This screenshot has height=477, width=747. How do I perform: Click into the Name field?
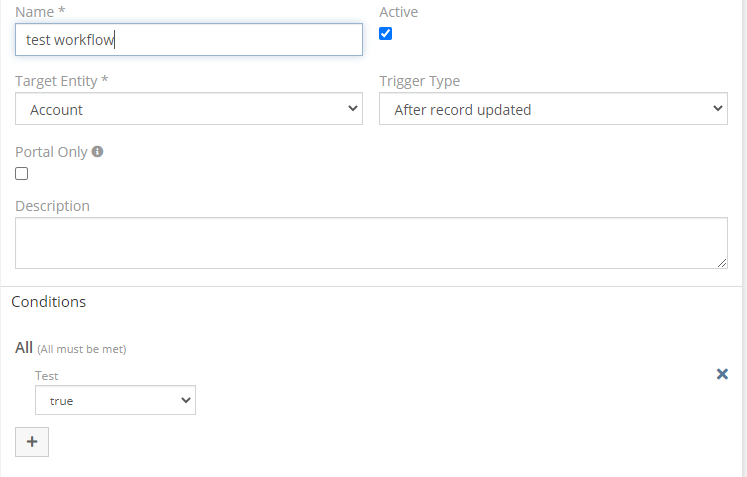(189, 40)
